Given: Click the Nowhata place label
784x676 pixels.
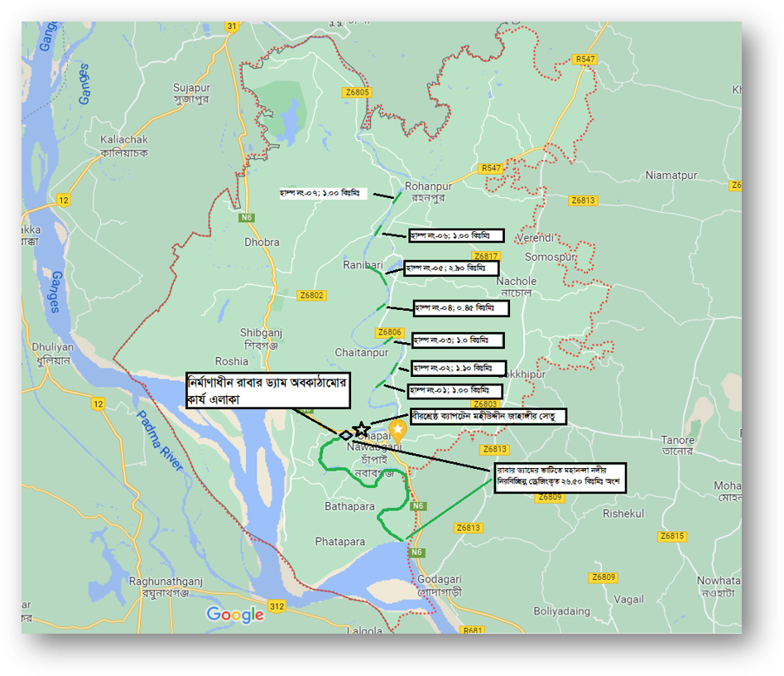Looking at the screenshot, I should (719, 587).
